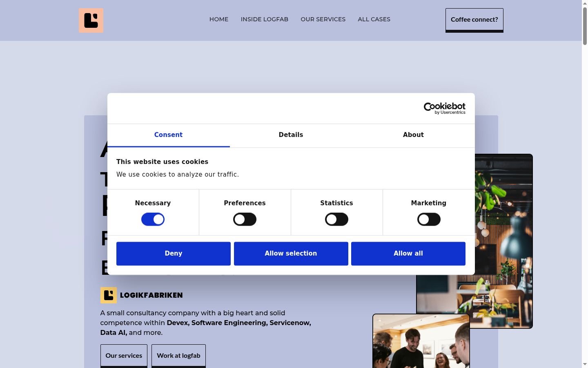
Task: Click the Deny button
Action: pyautogui.click(x=174, y=254)
